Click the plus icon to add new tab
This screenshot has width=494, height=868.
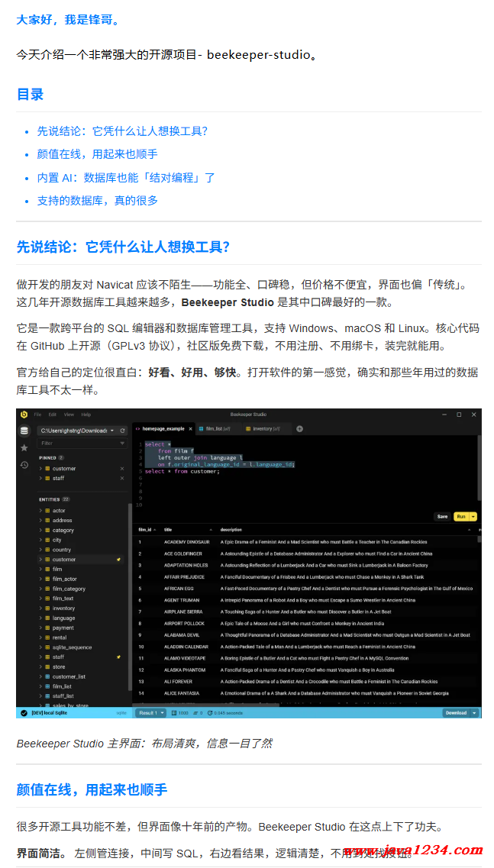click(299, 429)
